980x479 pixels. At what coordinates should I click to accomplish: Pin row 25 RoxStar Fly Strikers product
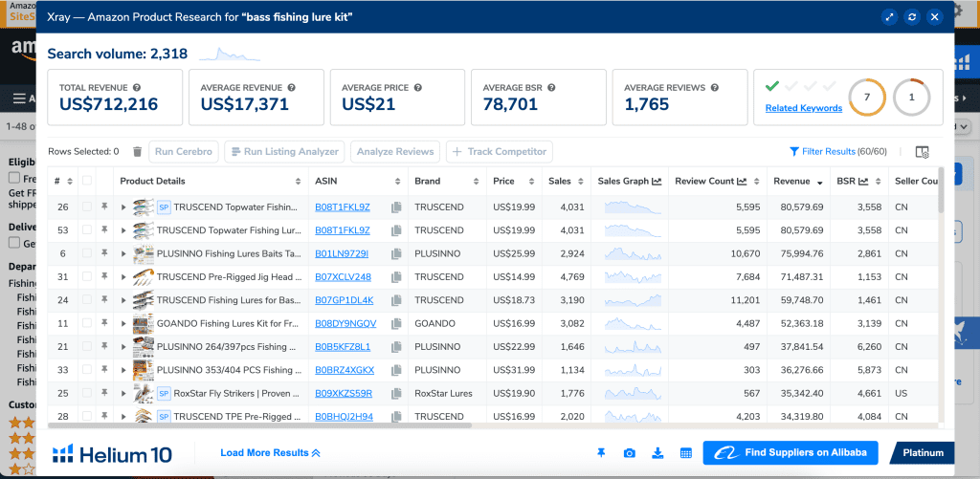coord(104,394)
